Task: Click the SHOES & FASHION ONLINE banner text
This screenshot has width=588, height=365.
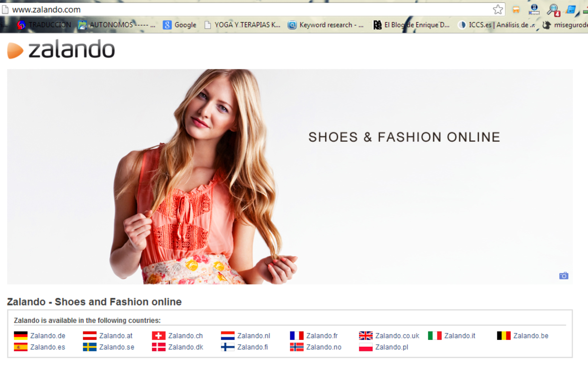Action: (404, 137)
